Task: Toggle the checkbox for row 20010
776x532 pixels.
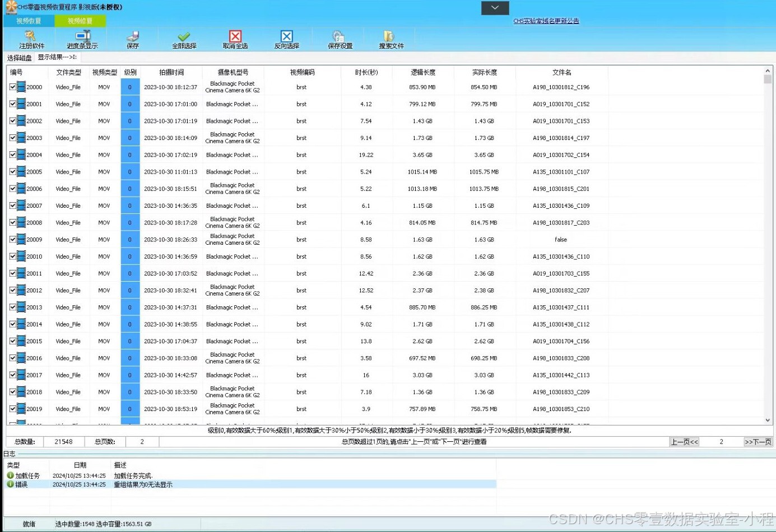Action: click(13, 256)
